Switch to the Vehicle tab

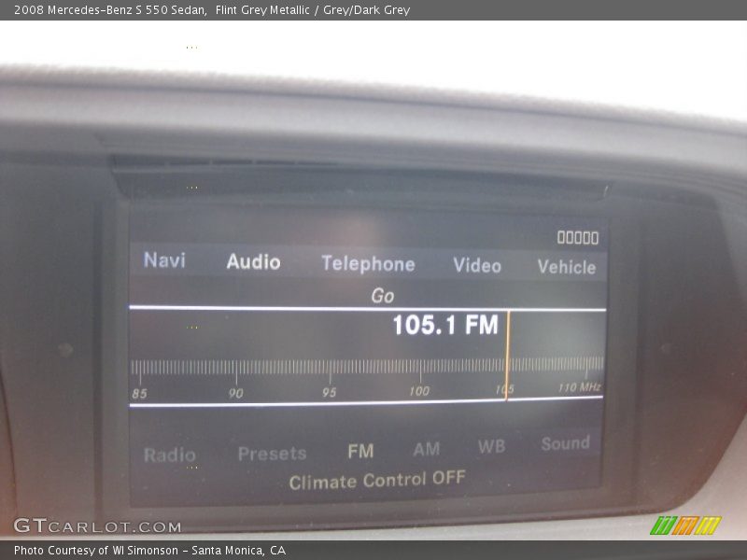pyautogui.click(x=566, y=266)
